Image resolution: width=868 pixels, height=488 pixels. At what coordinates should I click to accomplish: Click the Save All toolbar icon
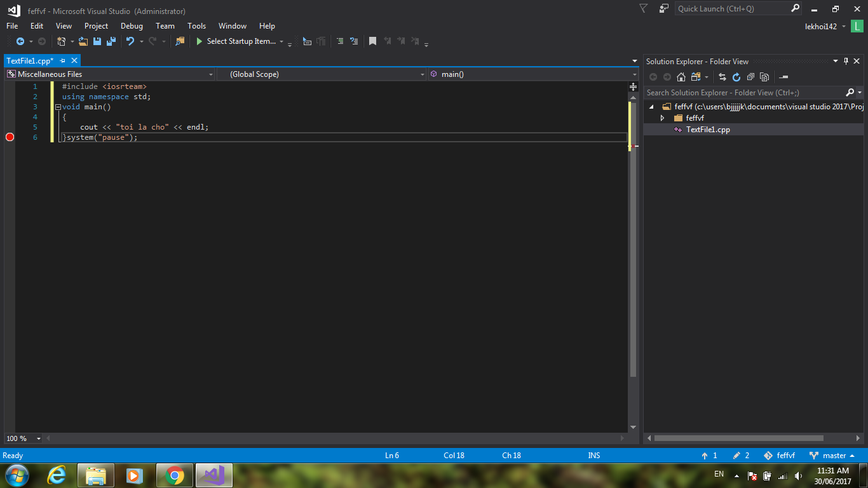coord(111,41)
